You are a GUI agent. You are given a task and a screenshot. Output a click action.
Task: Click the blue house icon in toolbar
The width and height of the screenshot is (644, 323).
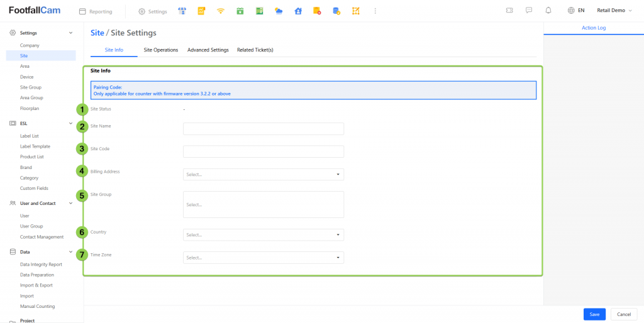pos(298,11)
